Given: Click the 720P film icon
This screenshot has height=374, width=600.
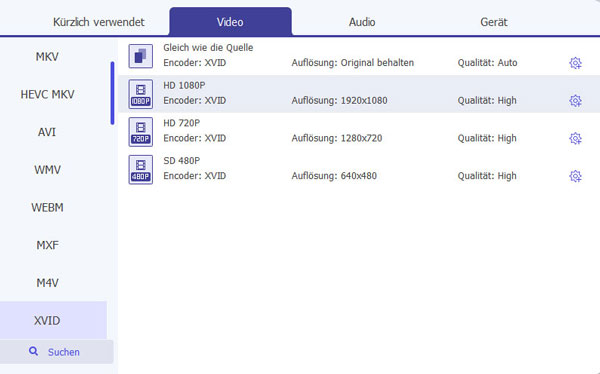Looking at the screenshot, I should (x=140, y=132).
